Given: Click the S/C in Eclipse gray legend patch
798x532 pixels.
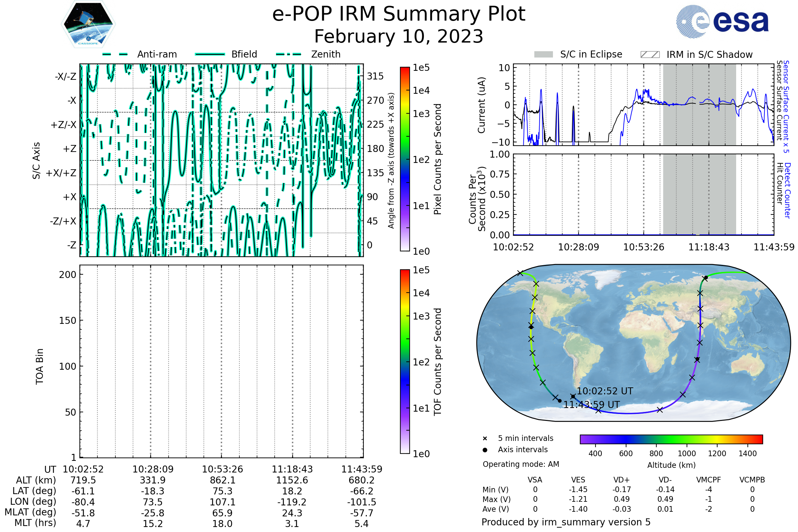Looking at the screenshot, I should coord(544,55).
